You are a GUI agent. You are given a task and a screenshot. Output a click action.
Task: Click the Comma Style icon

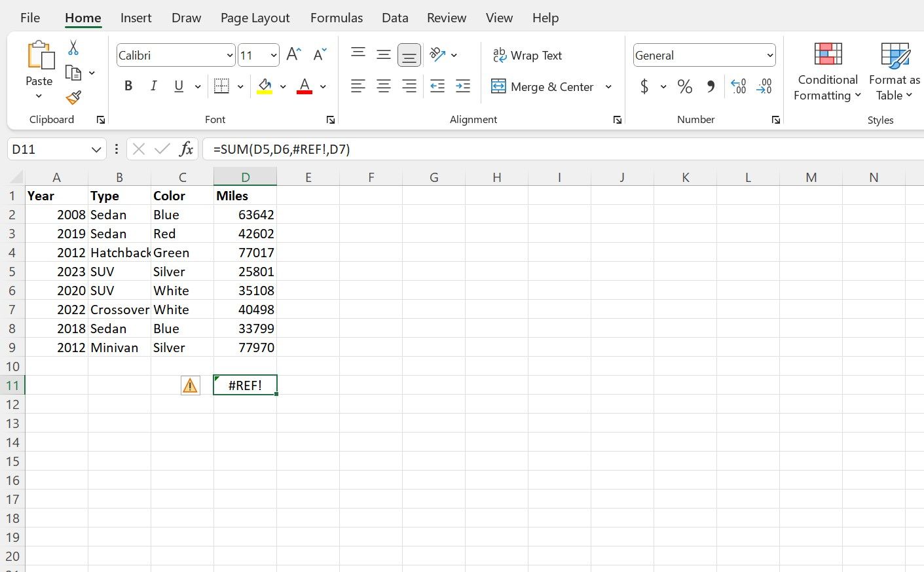[710, 86]
